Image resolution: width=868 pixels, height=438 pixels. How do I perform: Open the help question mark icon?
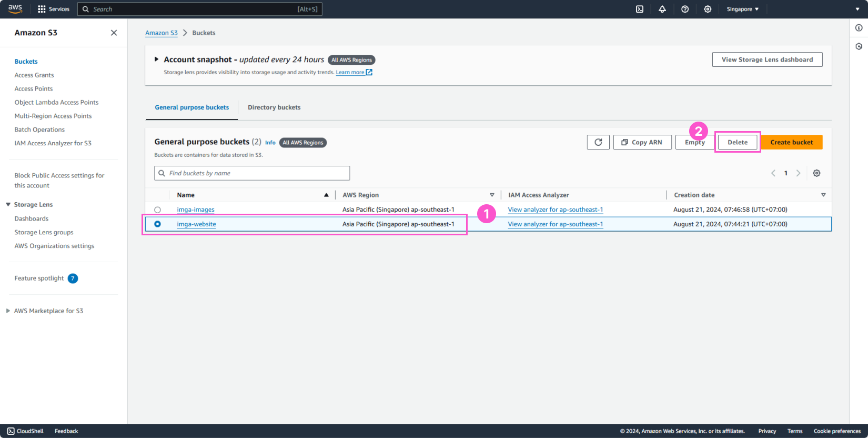[x=685, y=9]
